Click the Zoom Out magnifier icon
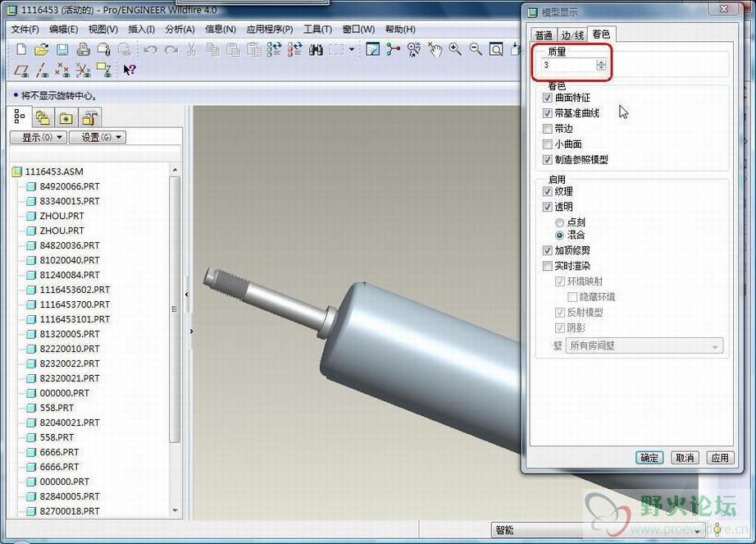Screen dimensions: 756x544 tap(476, 49)
